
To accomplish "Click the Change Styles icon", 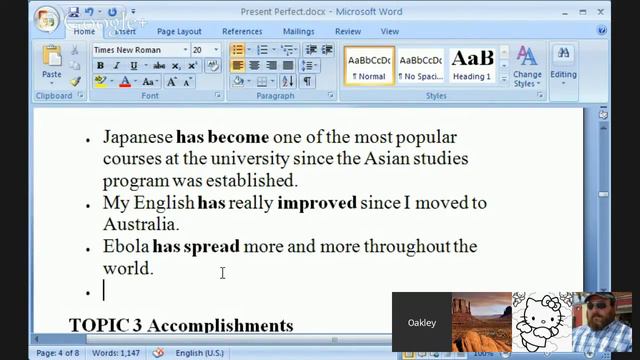I will click(x=527, y=56).
